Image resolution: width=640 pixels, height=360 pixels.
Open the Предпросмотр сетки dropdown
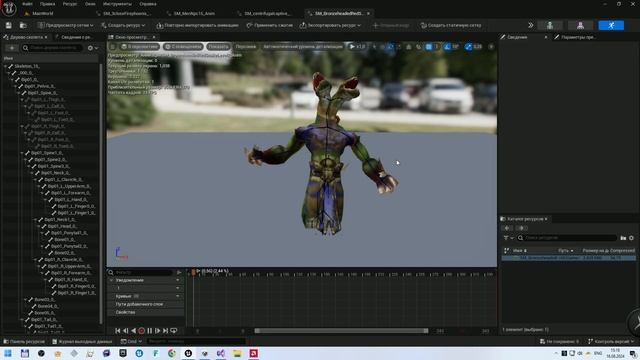[x=65, y=25]
